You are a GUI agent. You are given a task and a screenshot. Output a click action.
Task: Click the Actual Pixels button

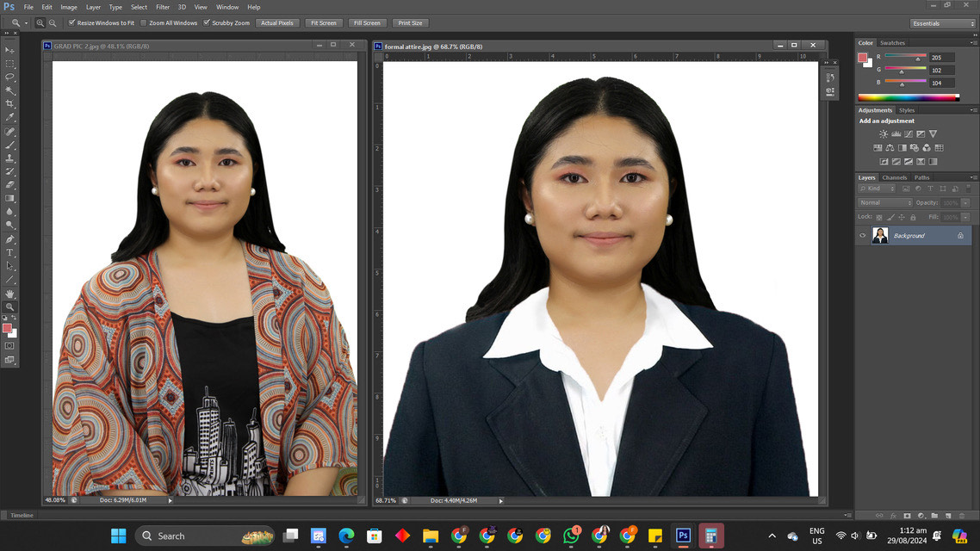click(277, 22)
